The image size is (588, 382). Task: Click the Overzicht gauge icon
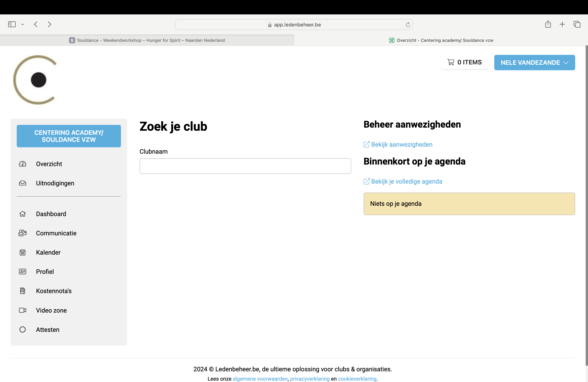[x=23, y=164]
